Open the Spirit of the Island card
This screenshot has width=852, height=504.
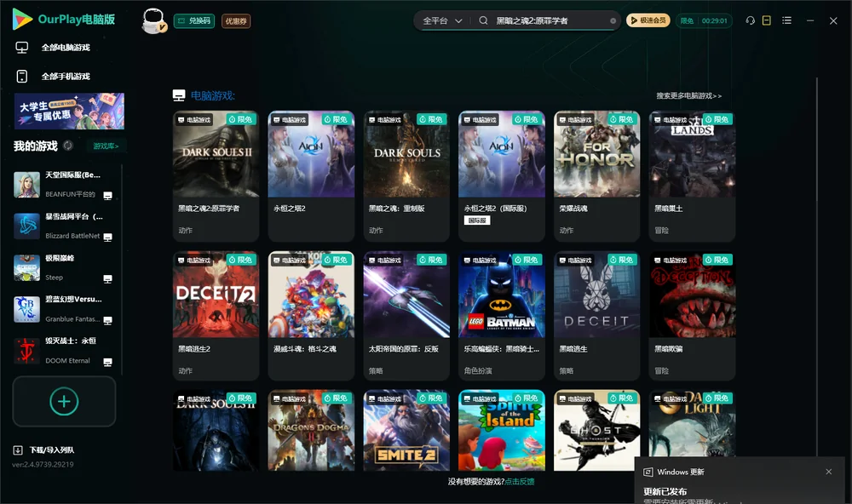click(502, 430)
